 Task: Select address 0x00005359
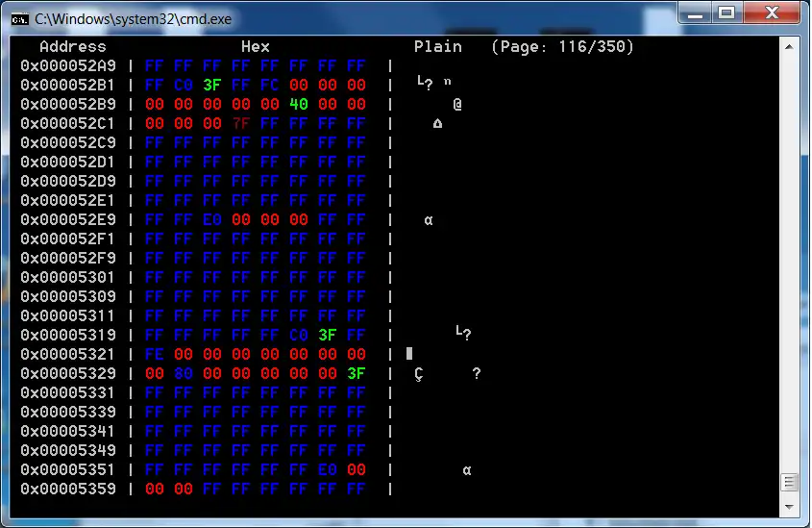coord(68,490)
